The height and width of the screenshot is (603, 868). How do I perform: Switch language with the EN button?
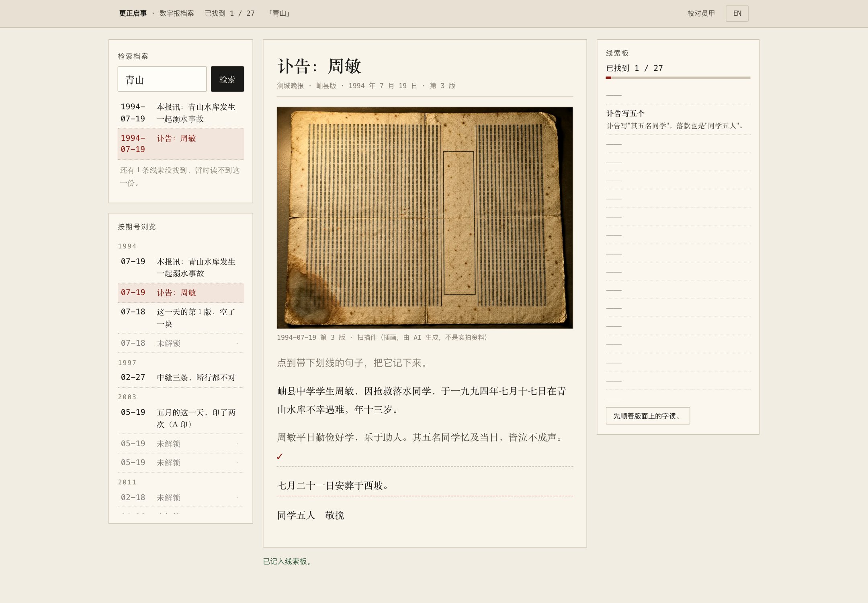click(737, 13)
